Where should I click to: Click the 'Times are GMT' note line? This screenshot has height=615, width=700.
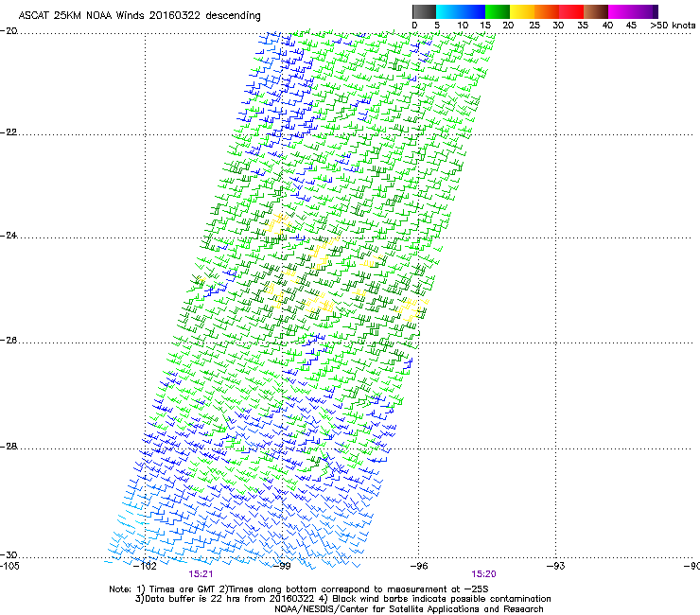coord(299,589)
